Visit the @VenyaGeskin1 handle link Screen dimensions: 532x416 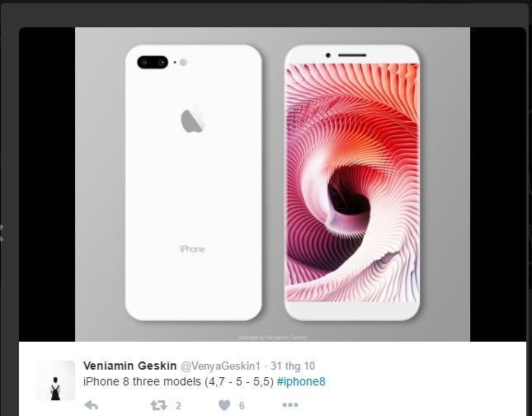tap(220, 366)
